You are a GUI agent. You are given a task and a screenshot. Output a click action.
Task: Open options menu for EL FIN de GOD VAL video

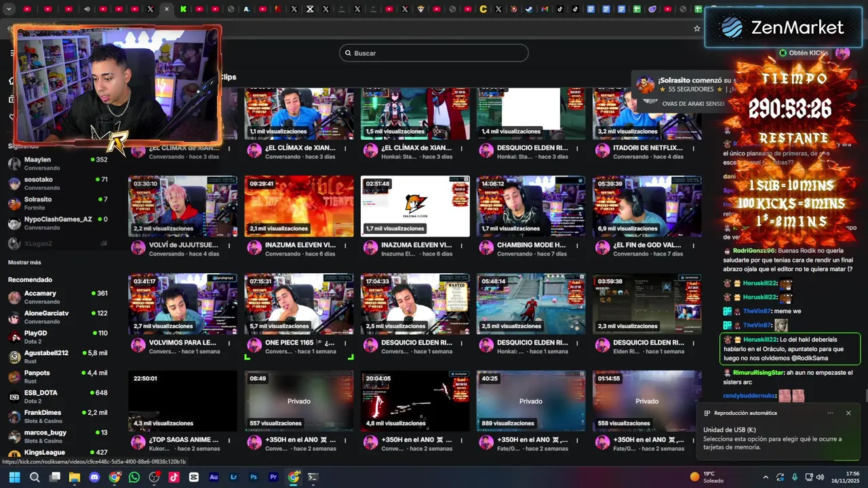pos(693,245)
